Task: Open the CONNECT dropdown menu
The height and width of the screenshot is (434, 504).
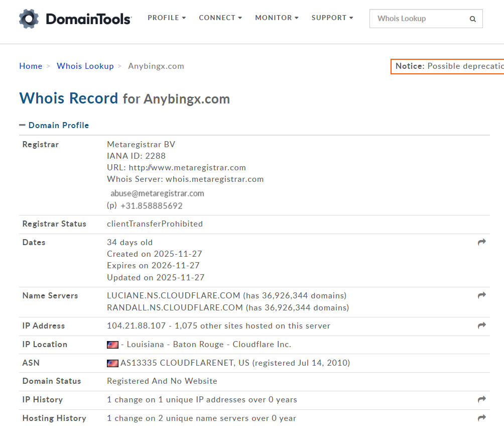Action: click(220, 18)
